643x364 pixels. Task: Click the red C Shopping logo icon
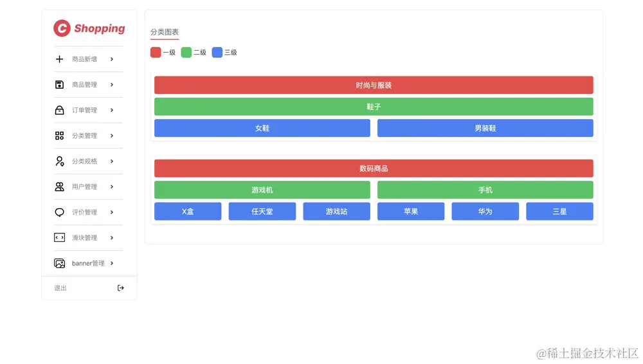62,28
